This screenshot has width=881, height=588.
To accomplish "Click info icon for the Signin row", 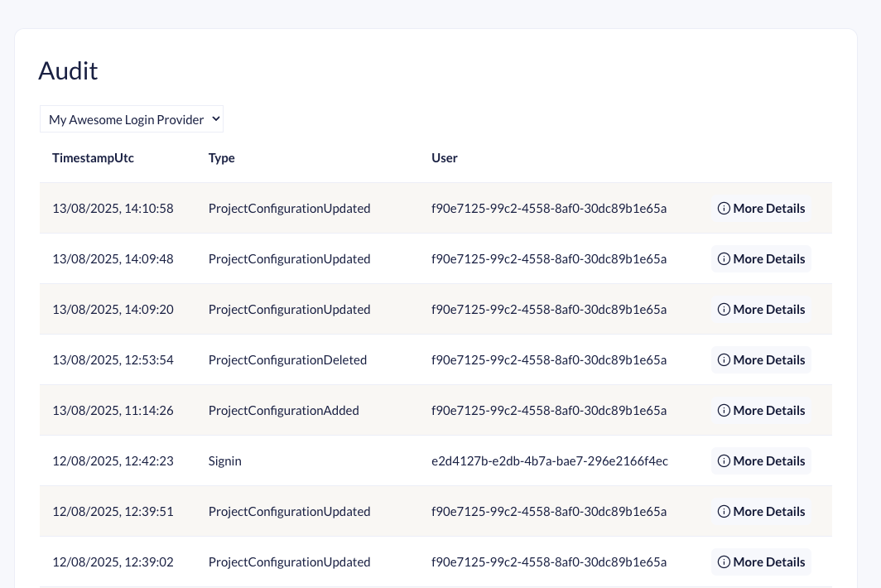I will (x=724, y=461).
